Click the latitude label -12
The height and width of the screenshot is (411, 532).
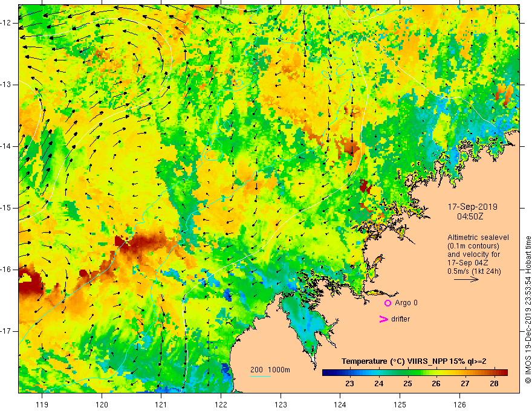pos(6,23)
